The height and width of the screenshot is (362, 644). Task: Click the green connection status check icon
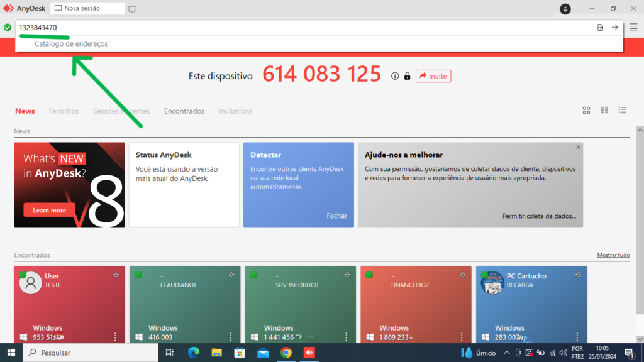(x=8, y=28)
